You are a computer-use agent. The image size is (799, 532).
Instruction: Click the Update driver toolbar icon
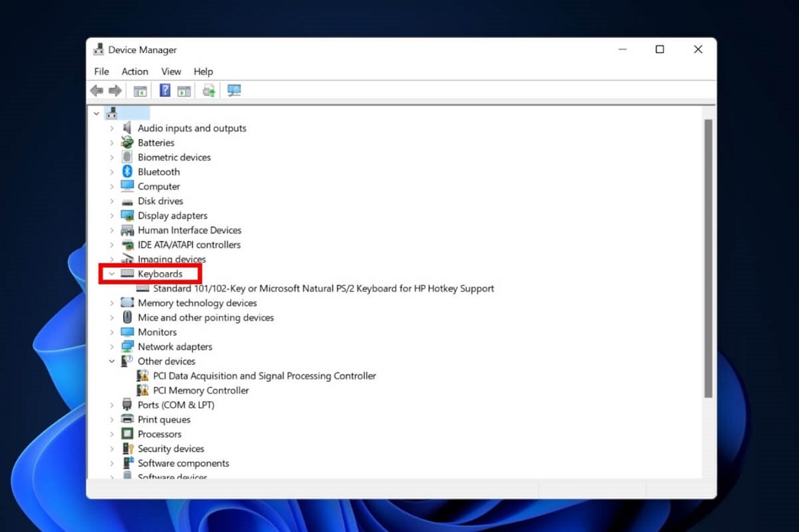pos(209,90)
